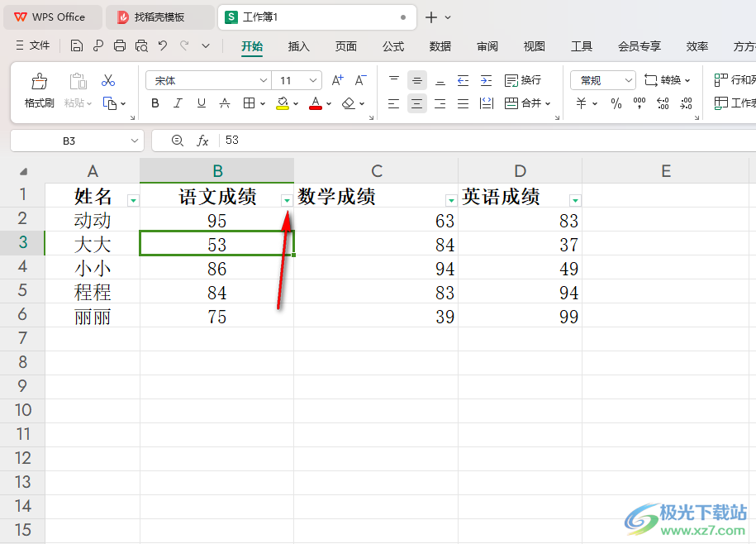Click the Eraser clear icon
This screenshot has height=544, width=756.
348,103
